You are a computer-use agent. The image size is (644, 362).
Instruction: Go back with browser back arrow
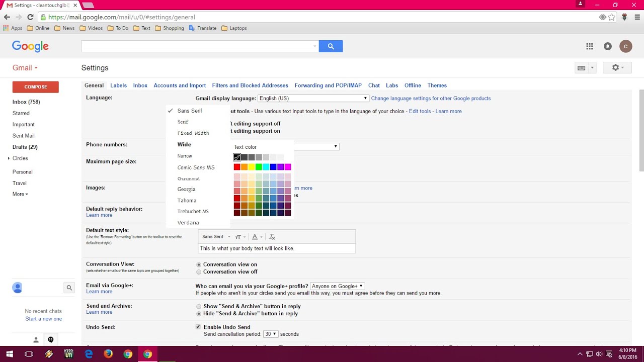click(x=7, y=17)
